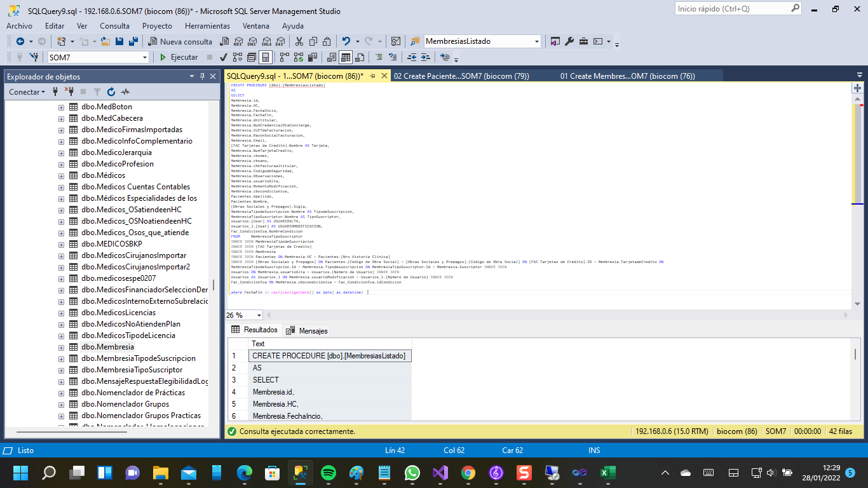
Task: Pin the Object Explorer panel
Action: pos(203,76)
